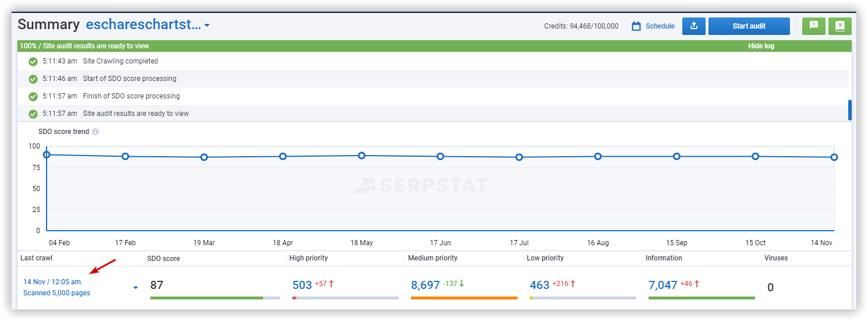Click the Schedule calendar icon
The width and height of the screenshot is (868, 321).
click(x=636, y=26)
